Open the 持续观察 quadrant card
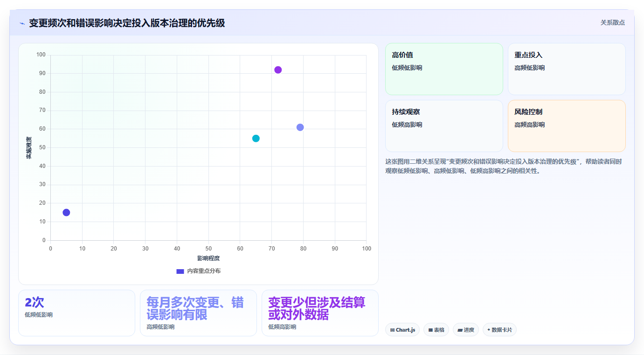The image size is (644, 355). pyautogui.click(x=444, y=126)
